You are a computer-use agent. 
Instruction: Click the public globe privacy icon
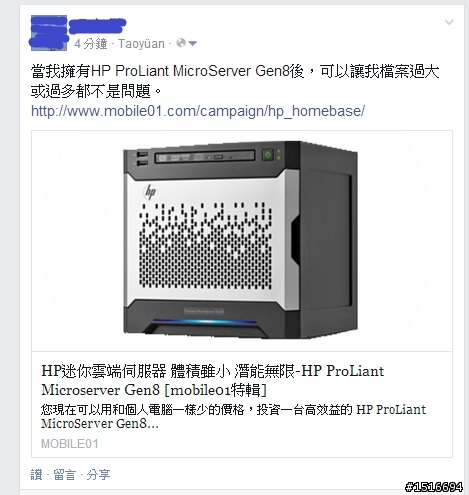(181, 43)
